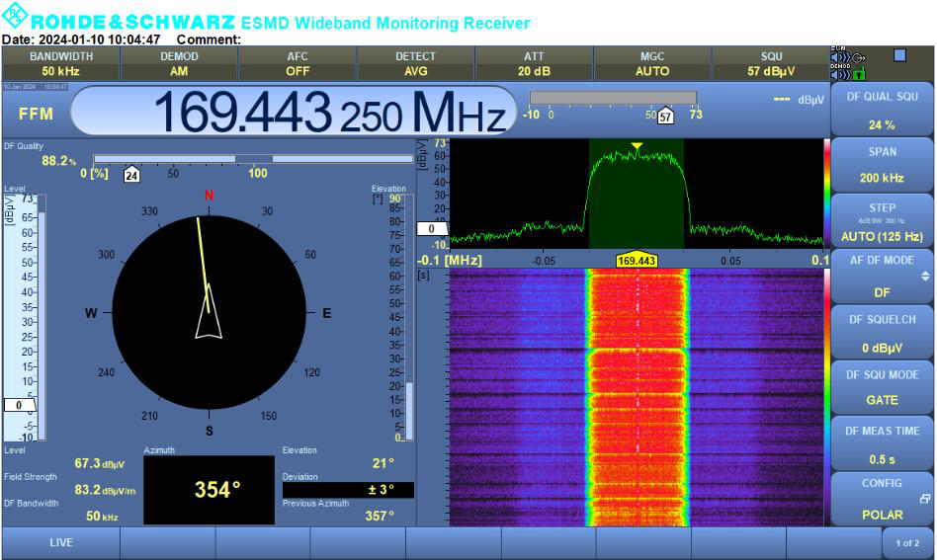The width and height of the screenshot is (937, 560).
Task: Click the STEP AUTO (125 Hz) softkey
Action: [882, 221]
